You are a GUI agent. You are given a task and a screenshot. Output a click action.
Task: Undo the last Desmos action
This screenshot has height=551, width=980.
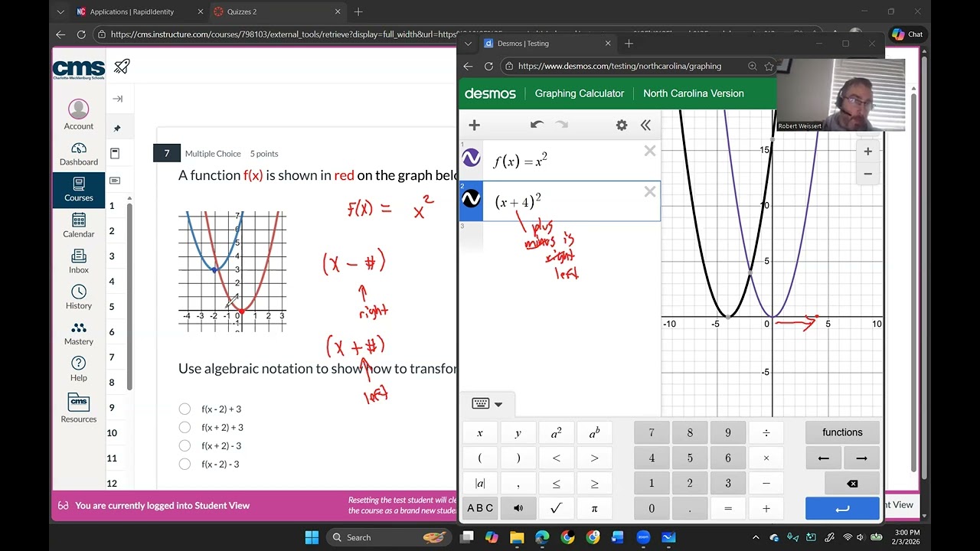537,125
